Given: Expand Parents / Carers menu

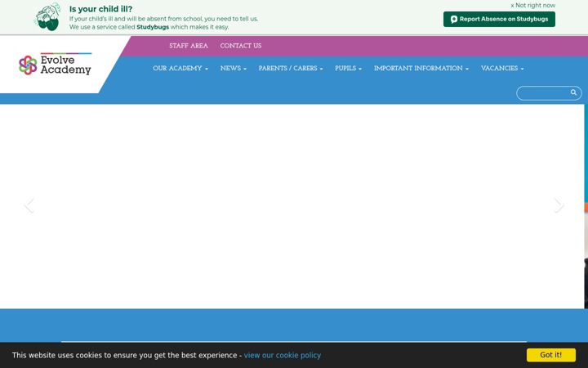Looking at the screenshot, I should [x=291, y=69].
